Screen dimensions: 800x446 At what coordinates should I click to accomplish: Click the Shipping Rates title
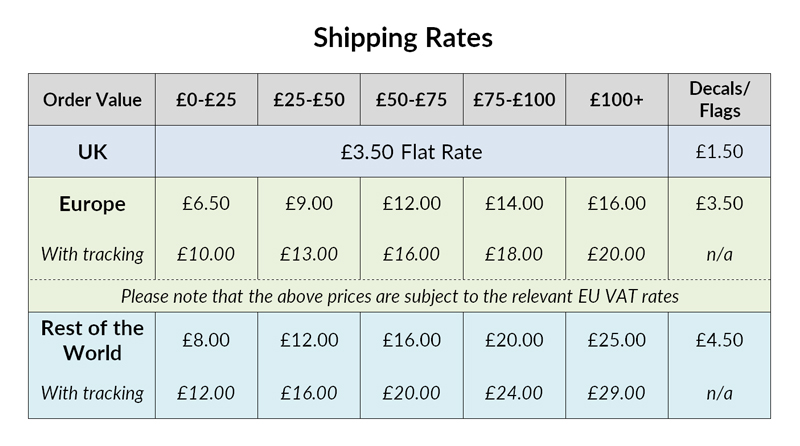click(x=403, y=38)
